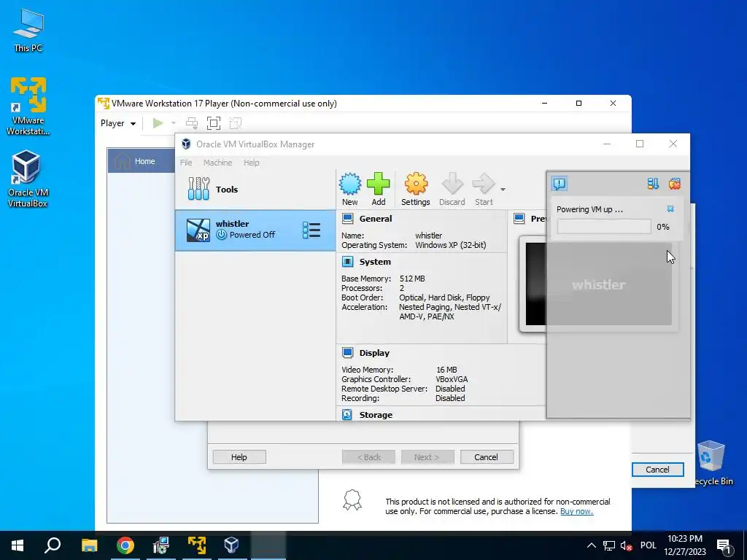Screen dimensions: 747x560
Task: Click the System section header
Action: tap(375, 262)
